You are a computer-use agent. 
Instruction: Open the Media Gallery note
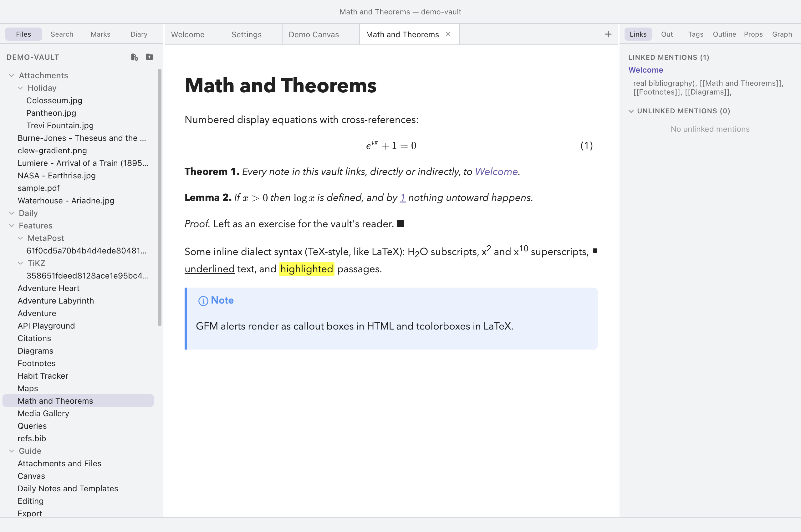[x=43, y=414]
